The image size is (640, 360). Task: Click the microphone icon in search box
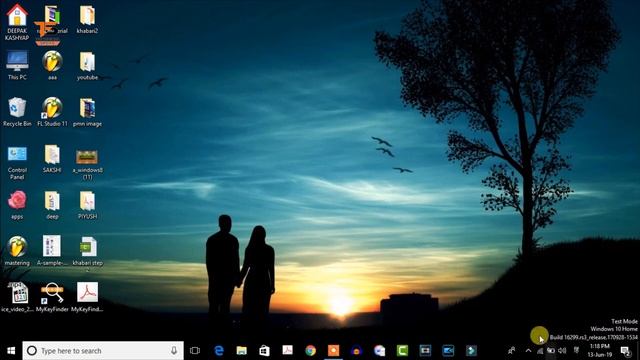tap(174, 351)
